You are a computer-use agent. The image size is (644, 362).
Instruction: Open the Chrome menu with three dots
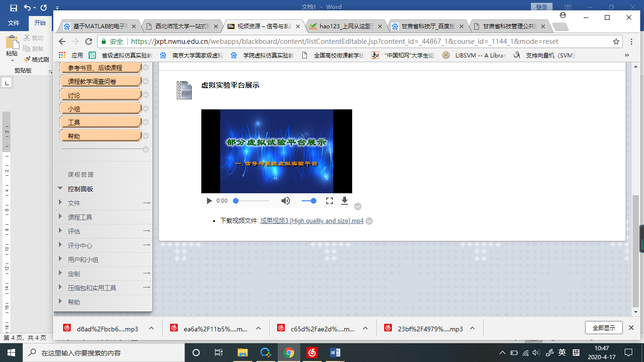point(631,41)
